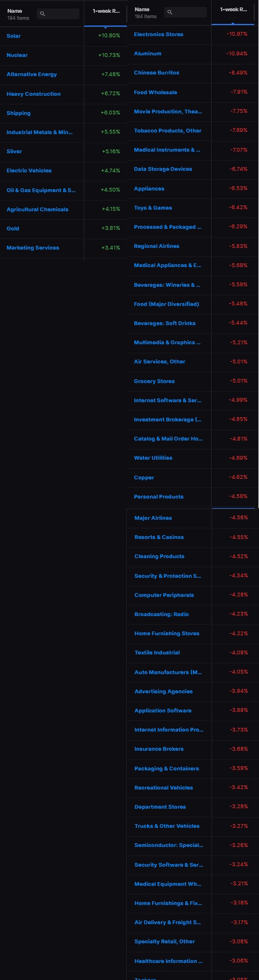The height and width of the screenshot is (980, 259).
Task: Open the Solar industry link
Action: coord(14,36)
